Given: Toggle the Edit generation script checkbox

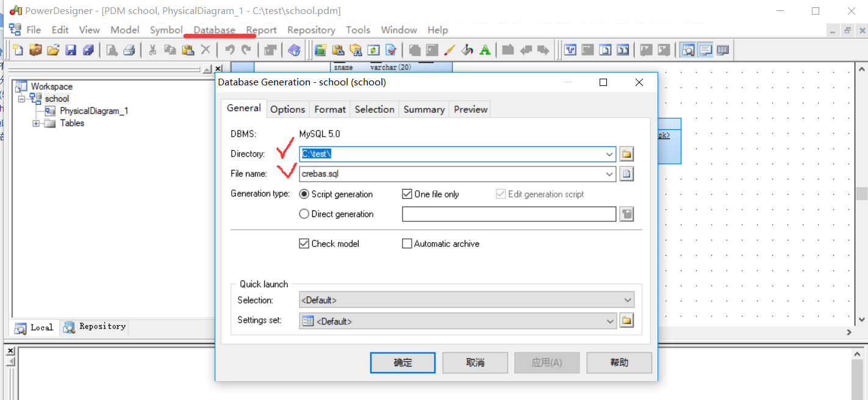Looking at the screenshot, I should pos(501,194).
